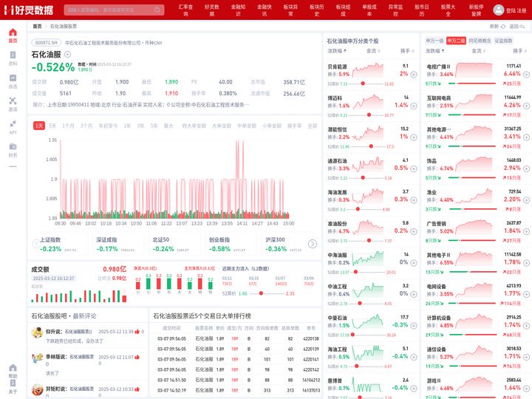
Task: Sort stock list by 金流
Action: pos(373,51)
